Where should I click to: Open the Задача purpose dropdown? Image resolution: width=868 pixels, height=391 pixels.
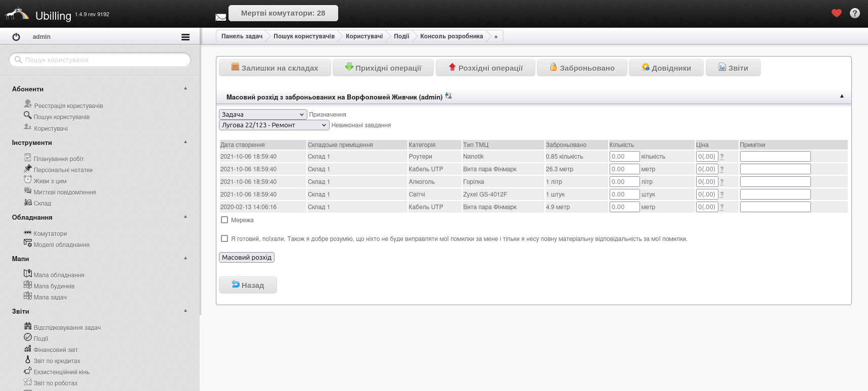click(262, 115)
